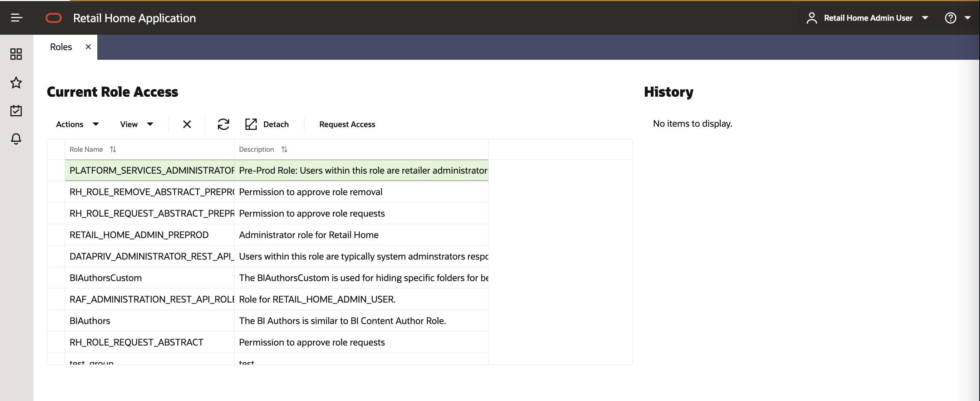Click 'Pre-Prod Role: Users within this role' description

click(x=363, y=170)
